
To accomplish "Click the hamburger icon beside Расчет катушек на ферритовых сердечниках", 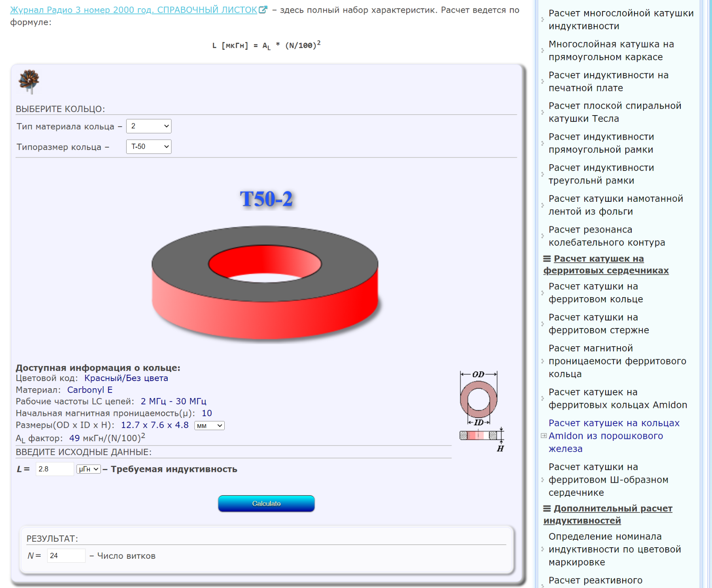I will point(547,258).
